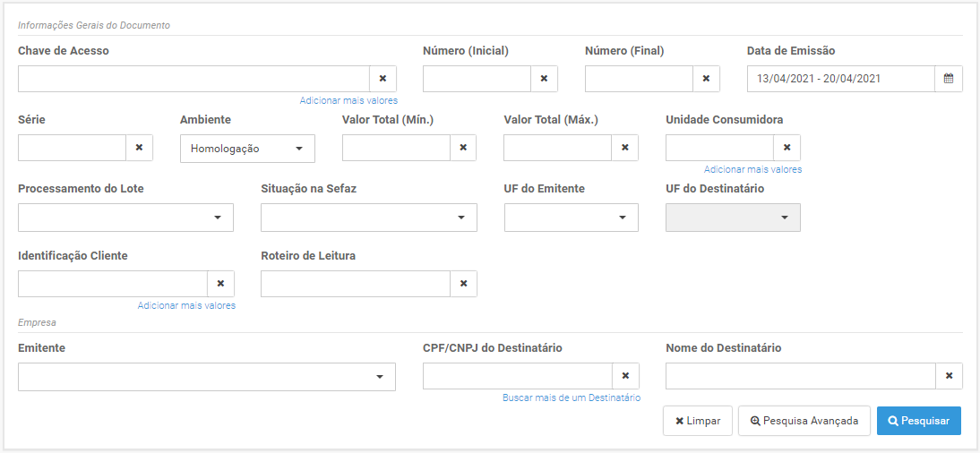Image resolution: width=980 pixels, height=453 pixels.
Task: Follow the Buscar mais de um Destinatário link
Action: pos(572,398)
